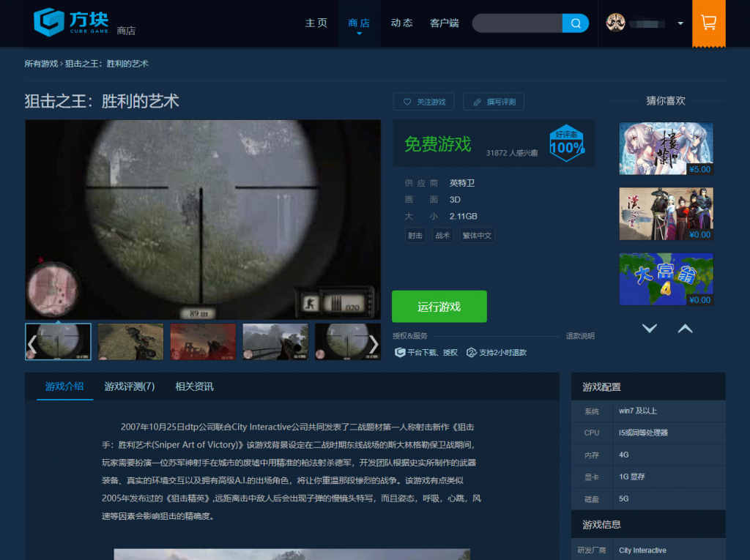The image size is (750, 560).
Task: Click the 5G disk requirement
Action: point(624,499)
